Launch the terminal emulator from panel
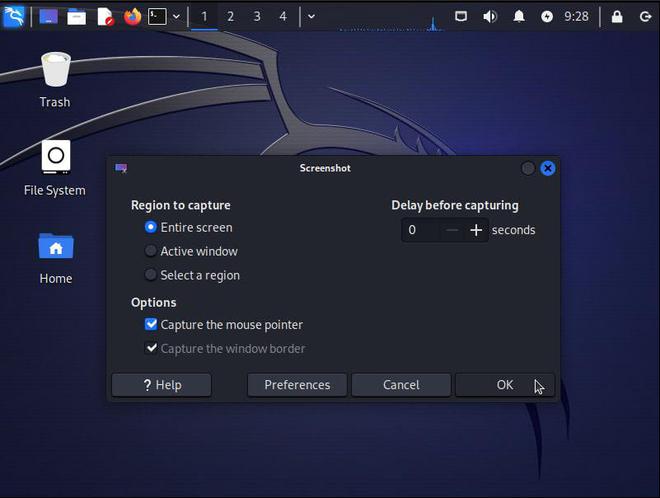Image resolution: width=660 pixels, height=498 pixels. [157, 17]
